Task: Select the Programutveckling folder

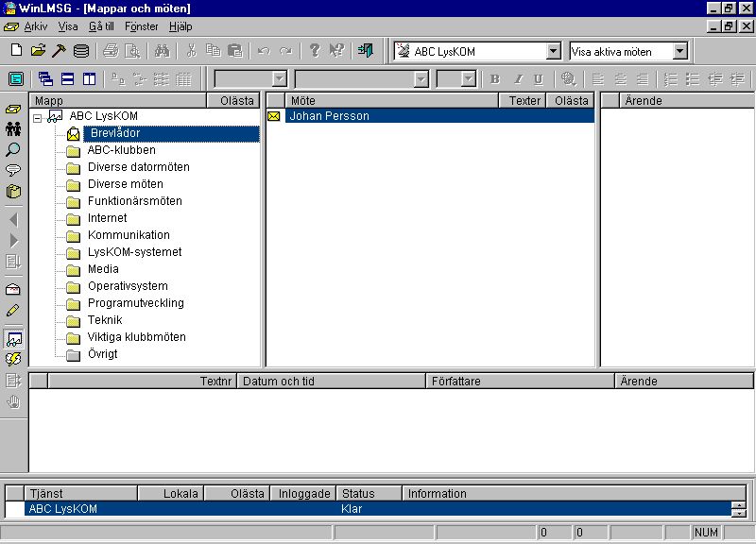Action: point(135,303)
